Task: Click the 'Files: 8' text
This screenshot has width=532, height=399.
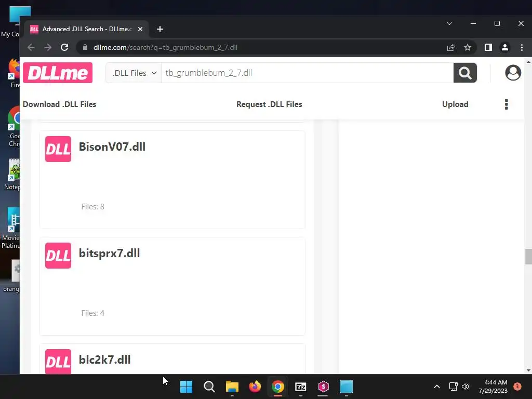Action: (92, 207)
